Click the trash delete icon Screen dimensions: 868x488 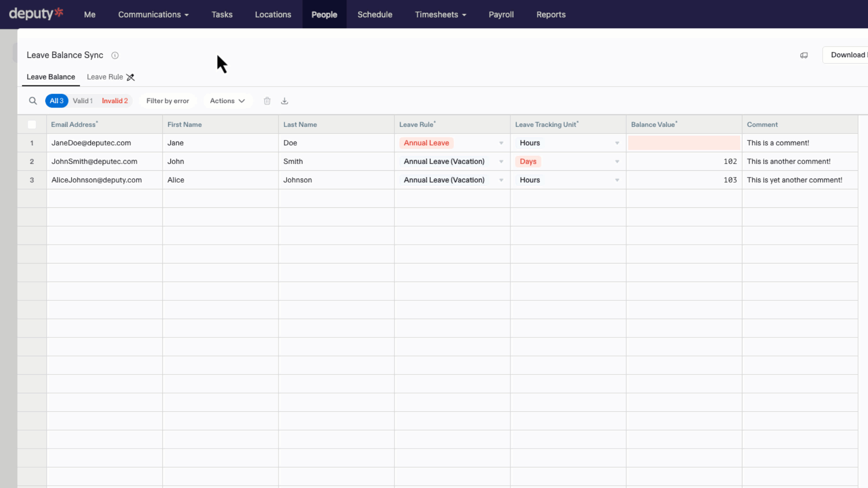[267, 101]
